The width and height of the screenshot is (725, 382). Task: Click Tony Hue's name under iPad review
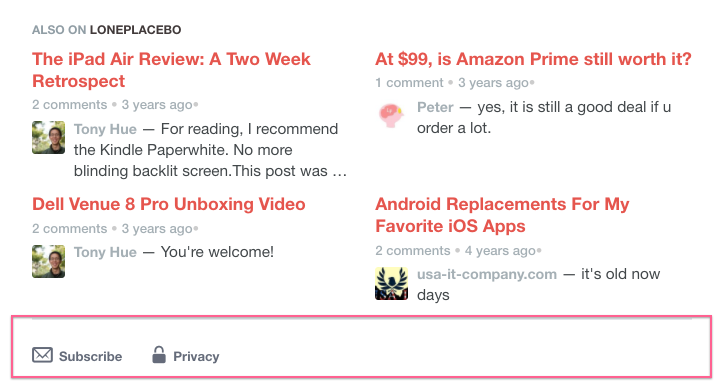coord(105,129)
